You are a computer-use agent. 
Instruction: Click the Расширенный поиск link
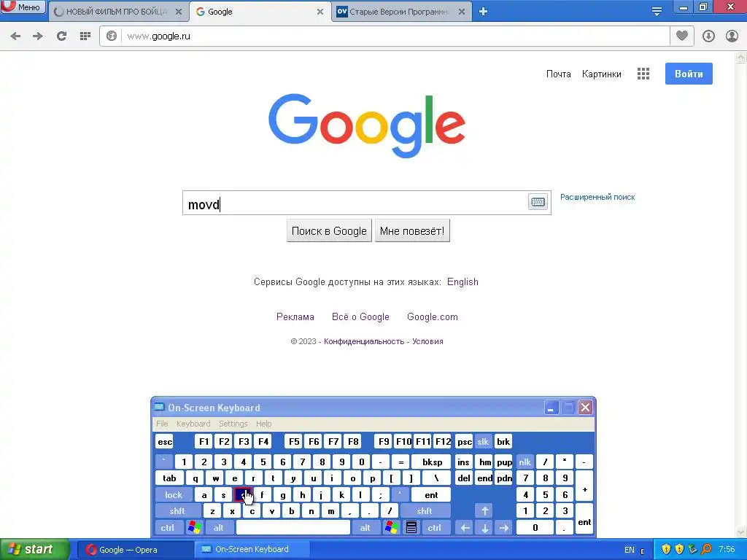(597, 197)
